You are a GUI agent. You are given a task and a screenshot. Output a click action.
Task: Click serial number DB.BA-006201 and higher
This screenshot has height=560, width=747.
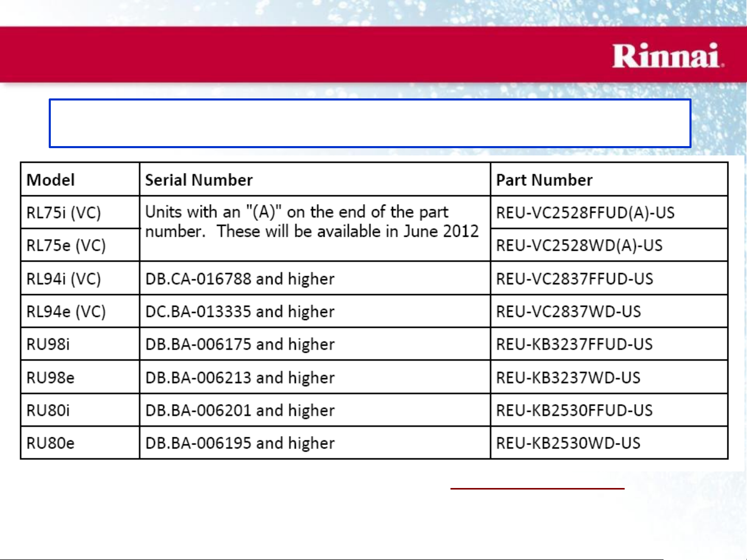coord(240,410)
